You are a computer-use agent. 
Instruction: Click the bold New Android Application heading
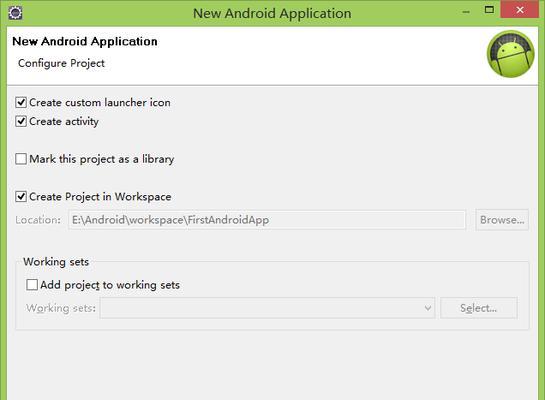(85, 41)
